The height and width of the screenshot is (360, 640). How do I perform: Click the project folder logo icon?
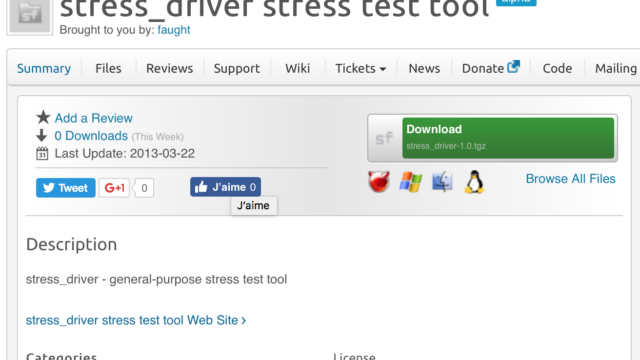pyautogui.click(x=30, y=16)
